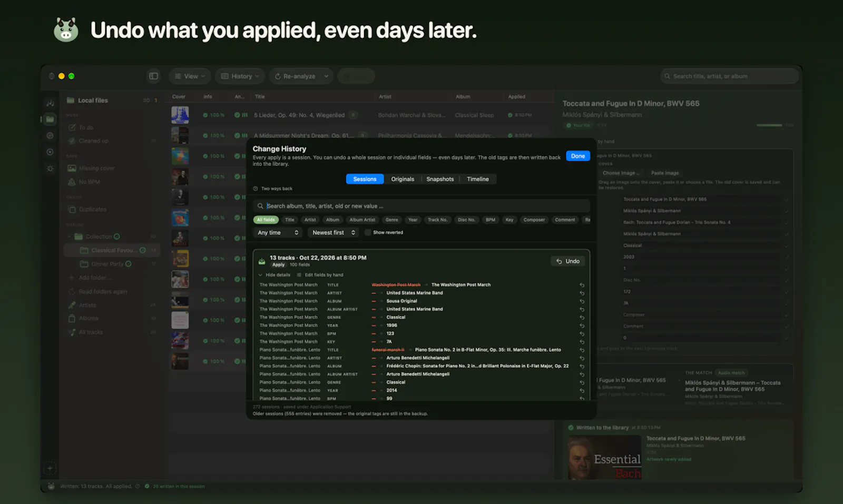The height and width of the screenshot is (504, 843).
Task: Open the View toolbar dropdown
Action: pos(190,76)
